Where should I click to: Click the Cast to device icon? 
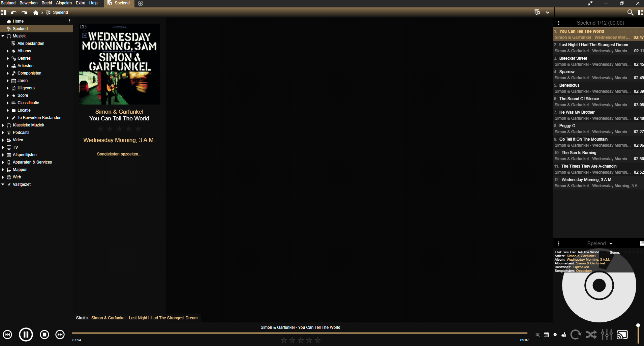click(x=622, y=335)
